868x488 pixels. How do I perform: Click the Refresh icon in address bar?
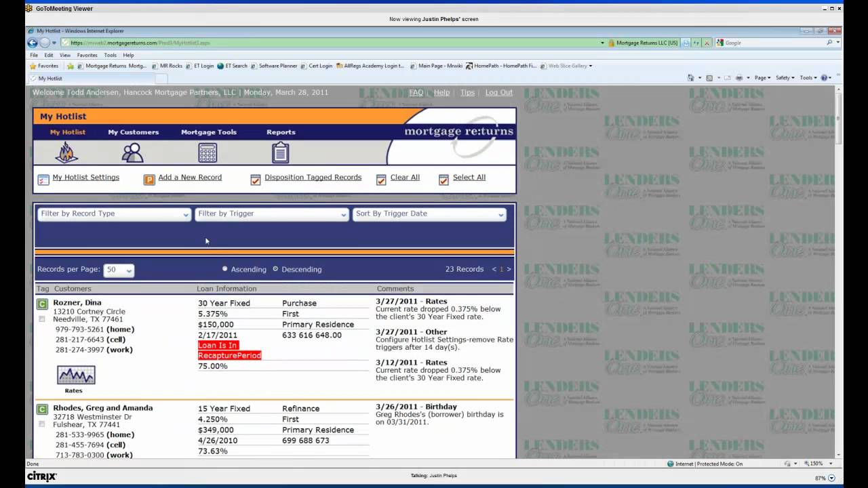(x=696, y=43)
